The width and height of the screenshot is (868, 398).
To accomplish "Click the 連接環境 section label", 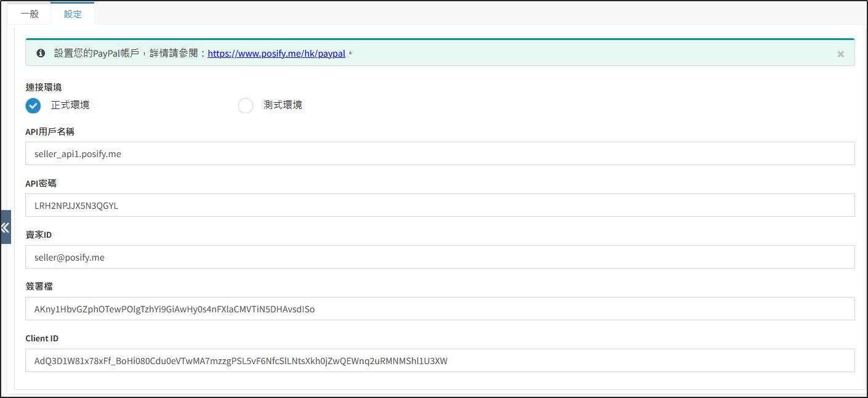I will (x=43, y=87).
